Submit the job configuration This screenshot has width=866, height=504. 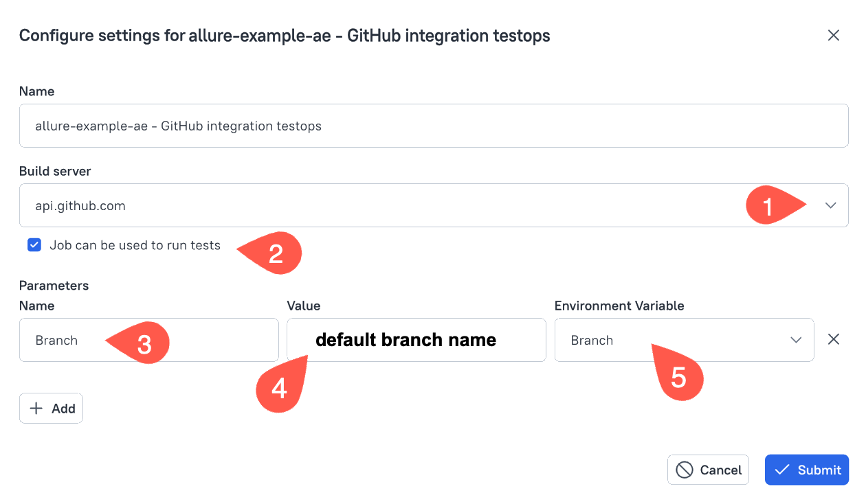tap(807, 470)
